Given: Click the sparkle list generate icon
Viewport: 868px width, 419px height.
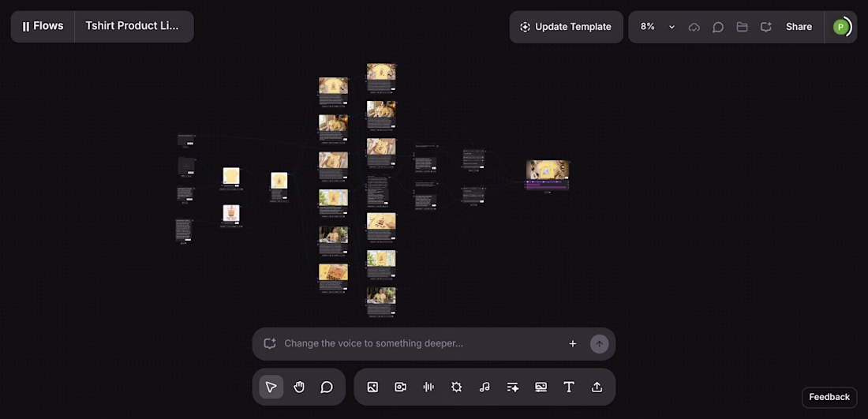Looking at the screenshot, I should [513, 387].
